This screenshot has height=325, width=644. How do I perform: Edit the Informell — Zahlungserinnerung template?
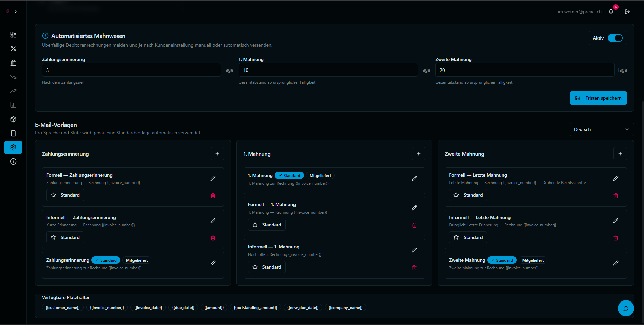click(213, 221)
